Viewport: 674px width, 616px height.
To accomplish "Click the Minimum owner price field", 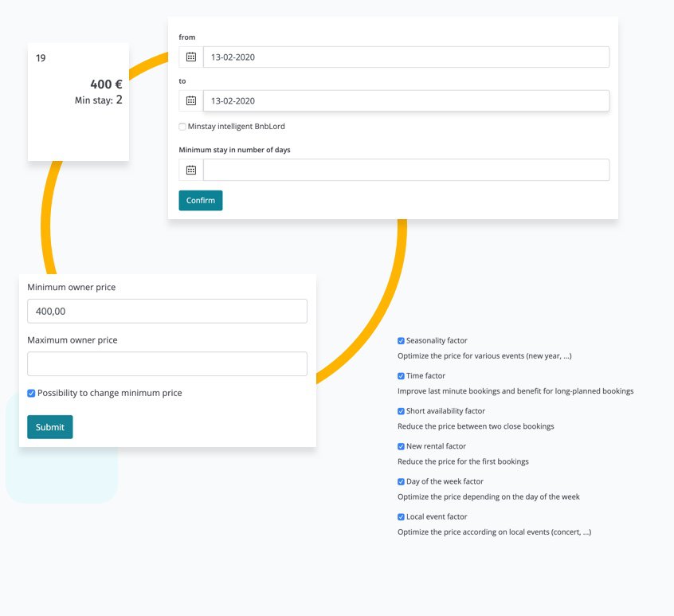I will pyautogui.click(x=167, y=312).
